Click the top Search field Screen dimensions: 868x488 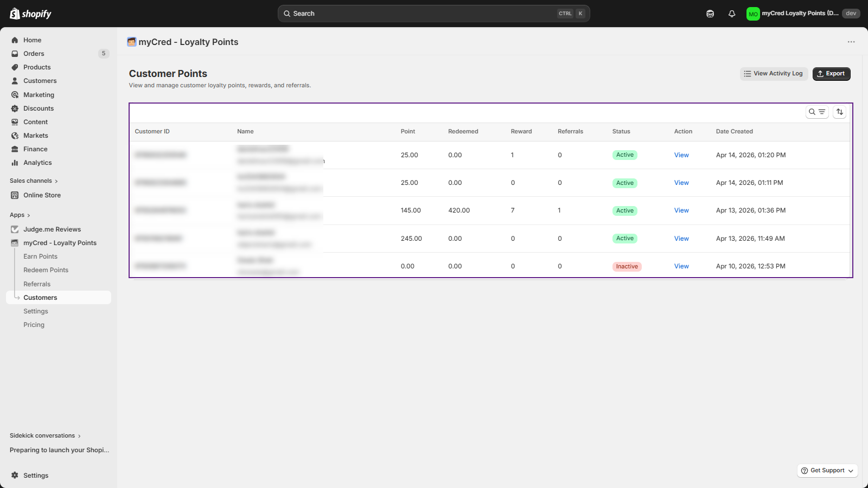(433, 14)
